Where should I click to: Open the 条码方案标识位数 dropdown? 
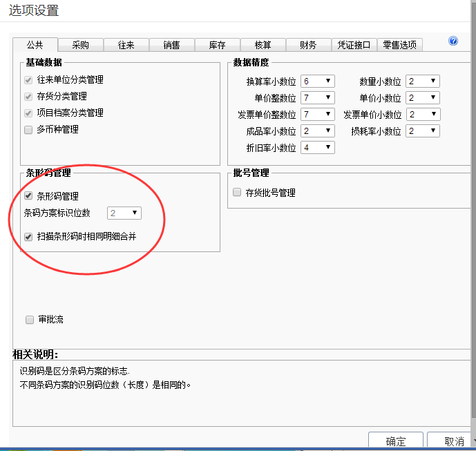coord(124,213)
